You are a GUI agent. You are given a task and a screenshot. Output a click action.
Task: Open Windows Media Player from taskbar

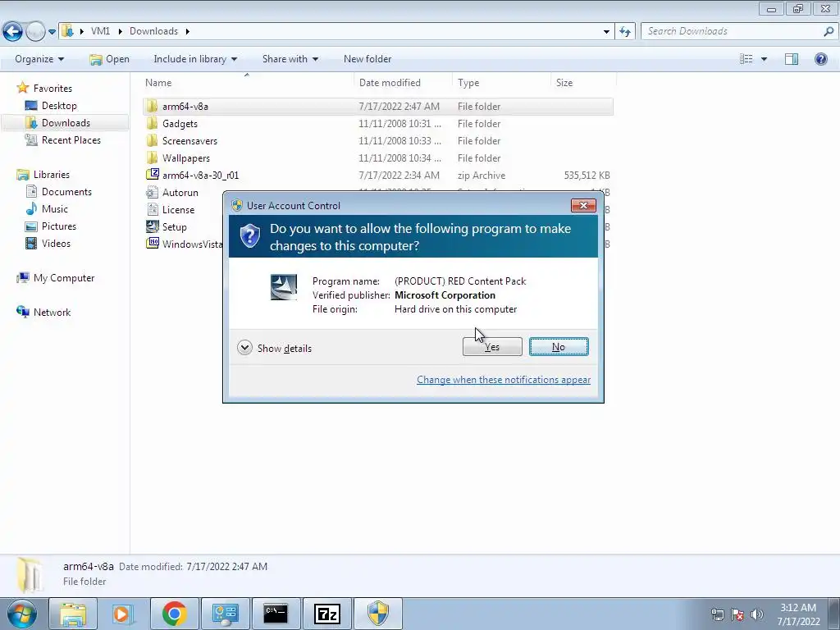(123, 614)
